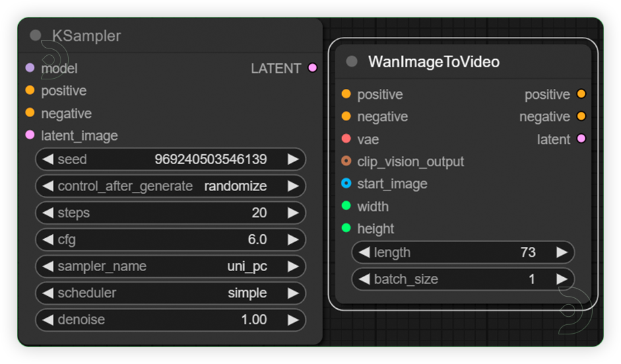Click the clip_vision_output label

pos(410,162)
